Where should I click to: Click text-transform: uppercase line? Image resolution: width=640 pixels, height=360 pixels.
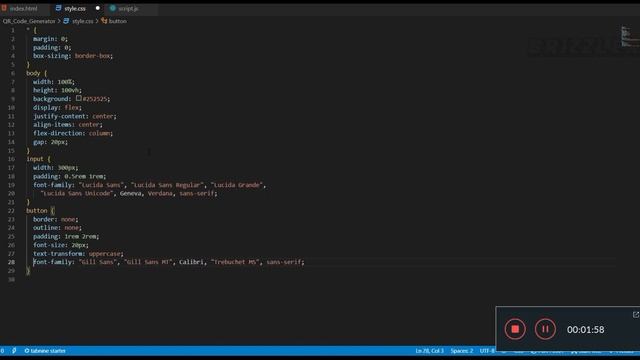[x=78, y=253]
